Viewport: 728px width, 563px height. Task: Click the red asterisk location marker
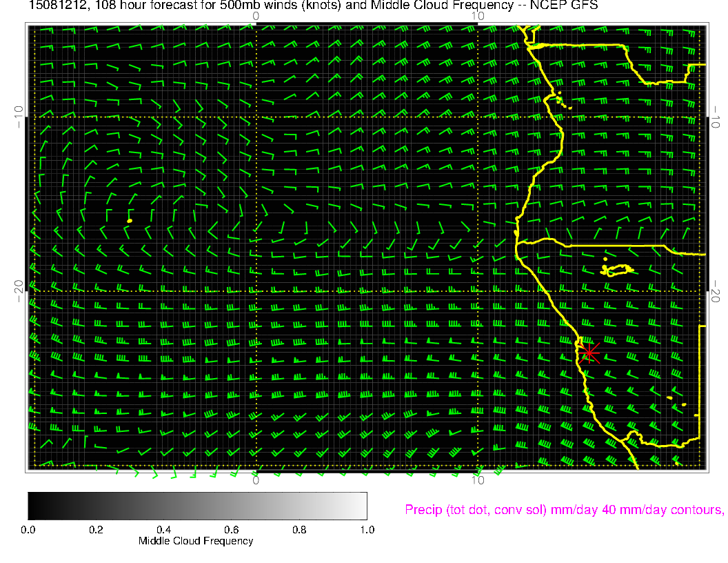pyautogui.click(x=589, y=353)
